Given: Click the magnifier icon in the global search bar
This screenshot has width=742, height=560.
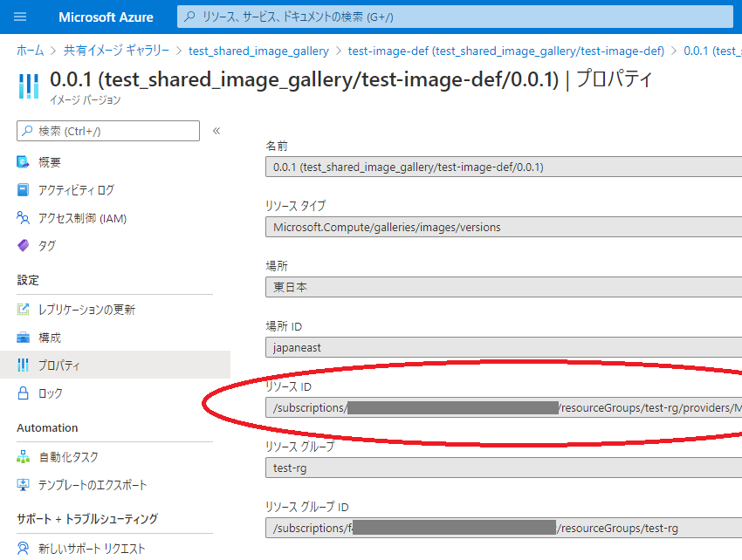Looking at the screenshot, I should tap(189, 17).
